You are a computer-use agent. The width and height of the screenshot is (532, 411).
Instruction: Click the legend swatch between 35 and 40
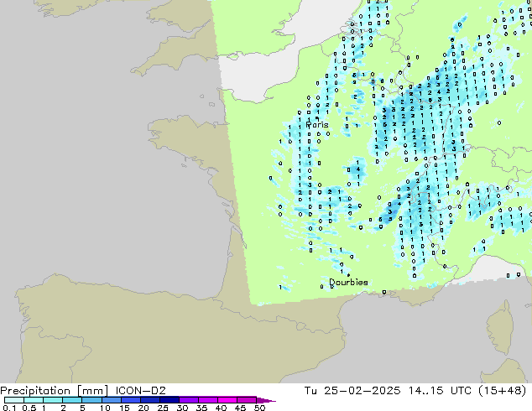[x=207, y=400]
